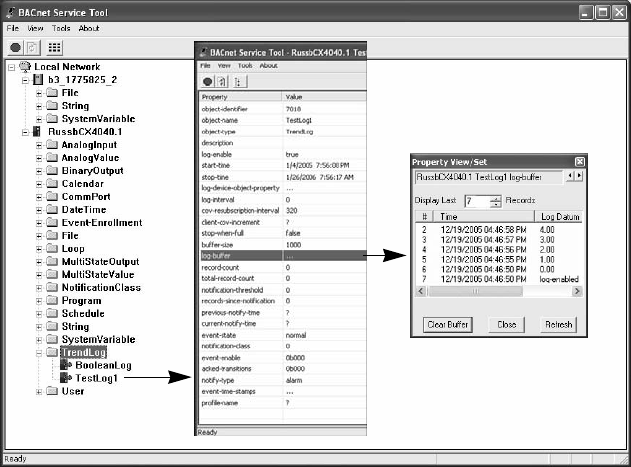This screenshot has height=467, width=631.
Task: Expand the SystemVariable folder under RussbCX4040.1
Action: (x=39, y=340)
